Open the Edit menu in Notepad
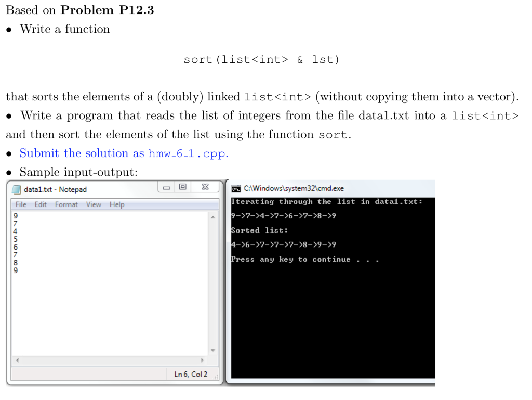 pyautogui.click(x=40, y=204)
